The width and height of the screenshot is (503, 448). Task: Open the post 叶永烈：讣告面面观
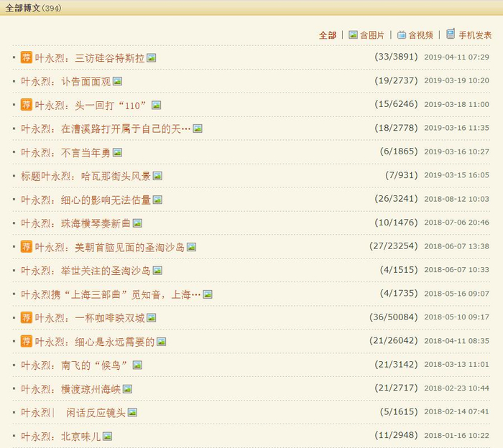pos(66,82)
